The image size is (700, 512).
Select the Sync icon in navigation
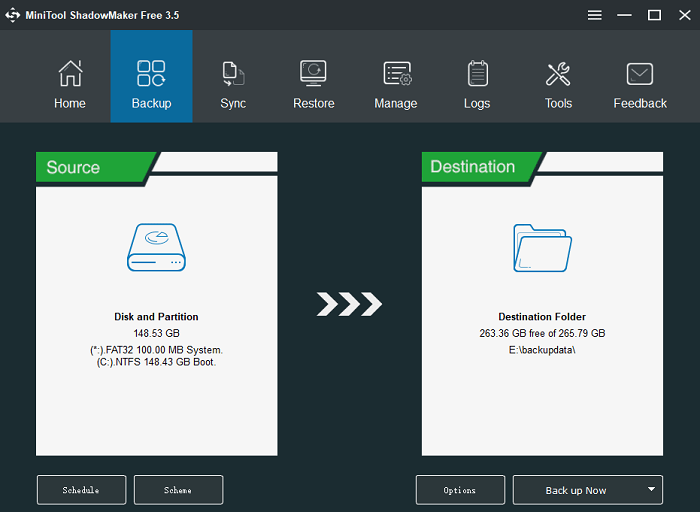coord(233,74)
